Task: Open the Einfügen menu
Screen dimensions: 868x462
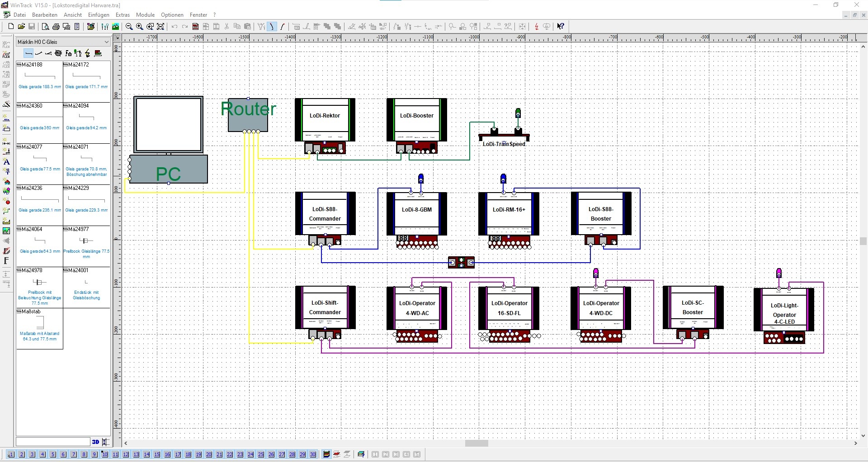Action: (99, 15)
